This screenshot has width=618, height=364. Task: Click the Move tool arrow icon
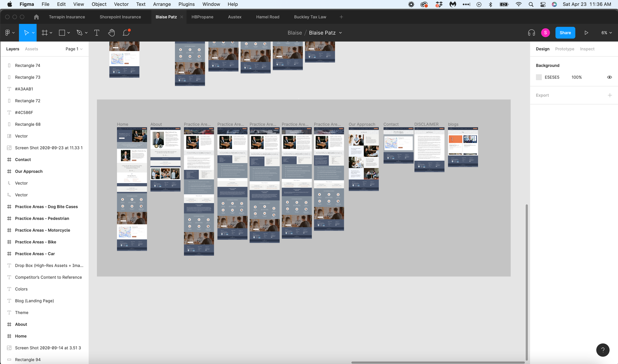tap(26, 33)
